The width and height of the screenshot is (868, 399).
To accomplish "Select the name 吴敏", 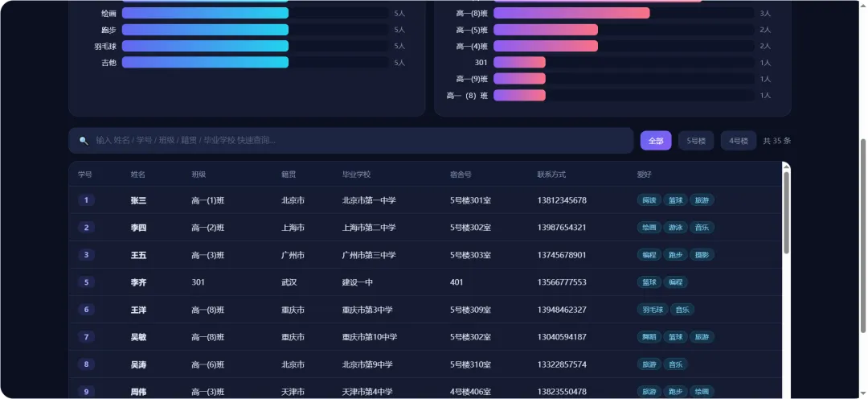I will [138, 337].
